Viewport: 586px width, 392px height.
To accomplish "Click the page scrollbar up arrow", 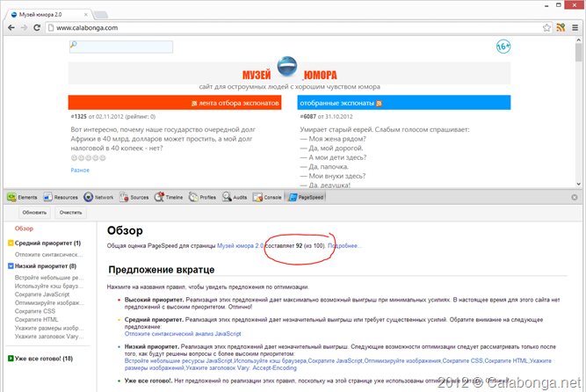I will pos(578,40).
